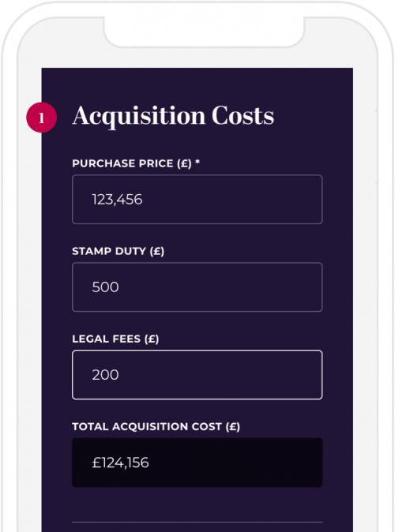Click the light gray area above the form
This screenshot has width=395, height=532.
point(197,58)
